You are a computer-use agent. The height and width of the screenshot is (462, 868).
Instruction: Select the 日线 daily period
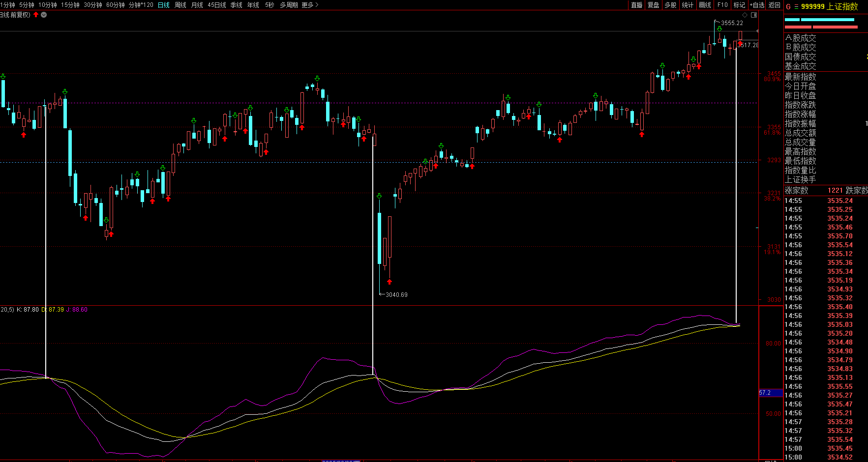164,5
